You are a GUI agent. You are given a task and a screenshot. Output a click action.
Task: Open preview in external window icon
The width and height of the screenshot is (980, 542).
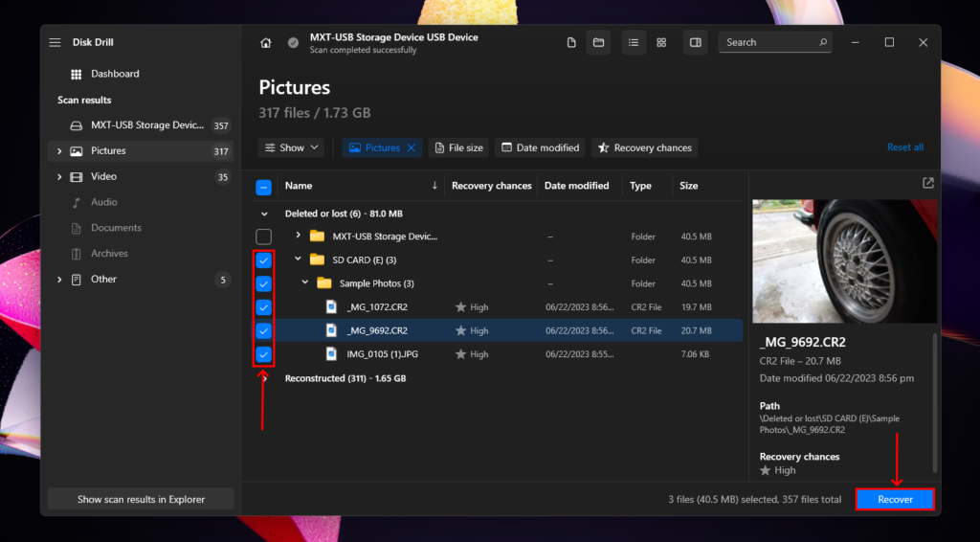[x=927, y=183]
